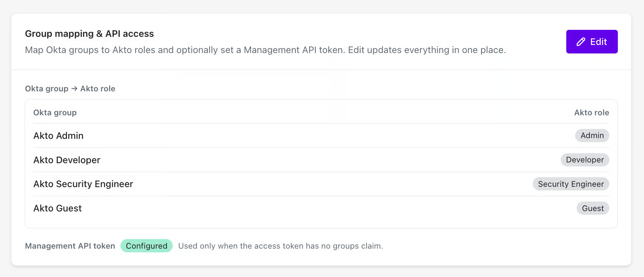644x277 pixels.
Task: Click the Okta group column header
Action: point(55,113)
